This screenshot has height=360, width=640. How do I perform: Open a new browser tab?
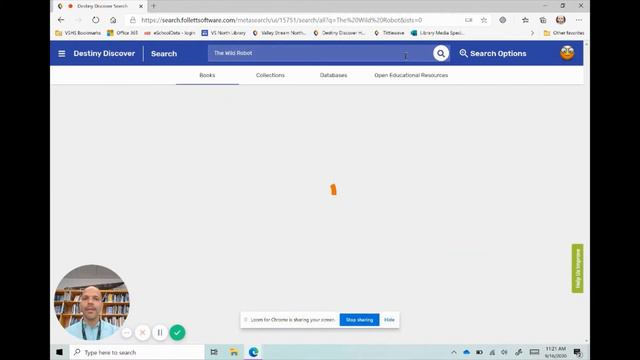click(153, 6)
